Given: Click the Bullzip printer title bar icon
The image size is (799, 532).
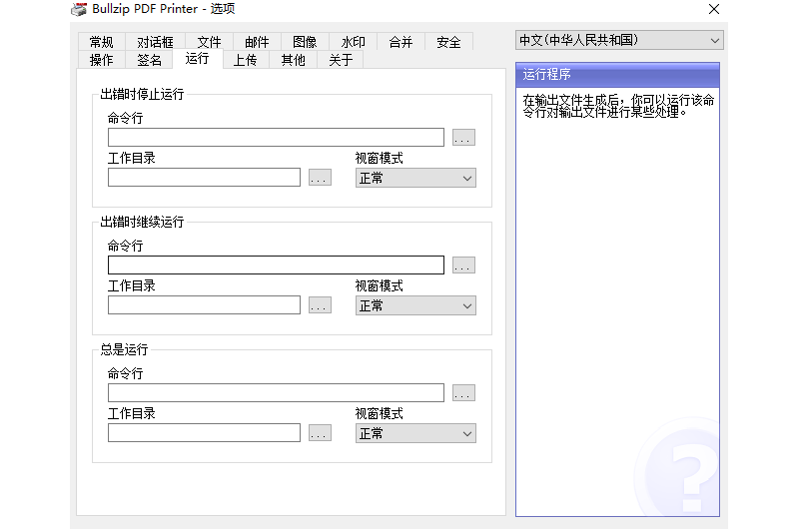Looking at the screenshot, I should coord(79,9).
